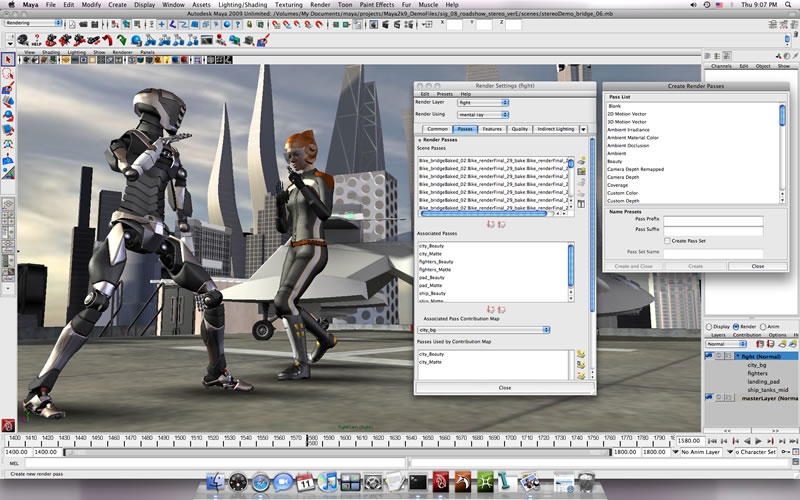Select the Anim radio button
This screenshot has height=500, width=800.
[x=763, y=327]
